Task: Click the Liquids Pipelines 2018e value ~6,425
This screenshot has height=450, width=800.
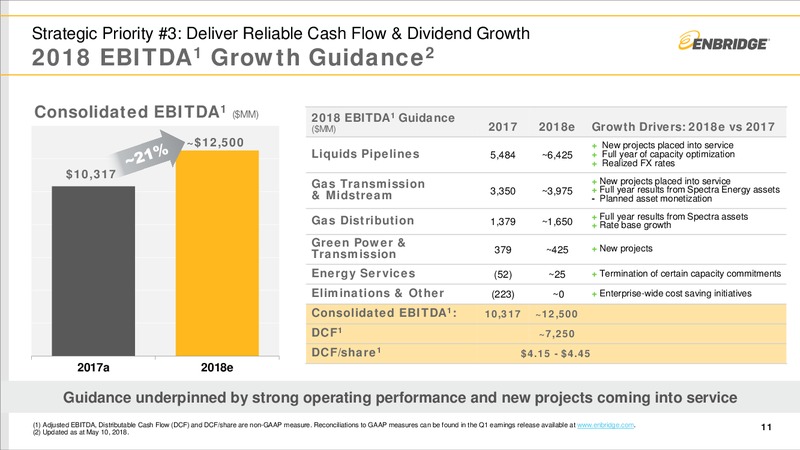Action: (x=557, y=155)
